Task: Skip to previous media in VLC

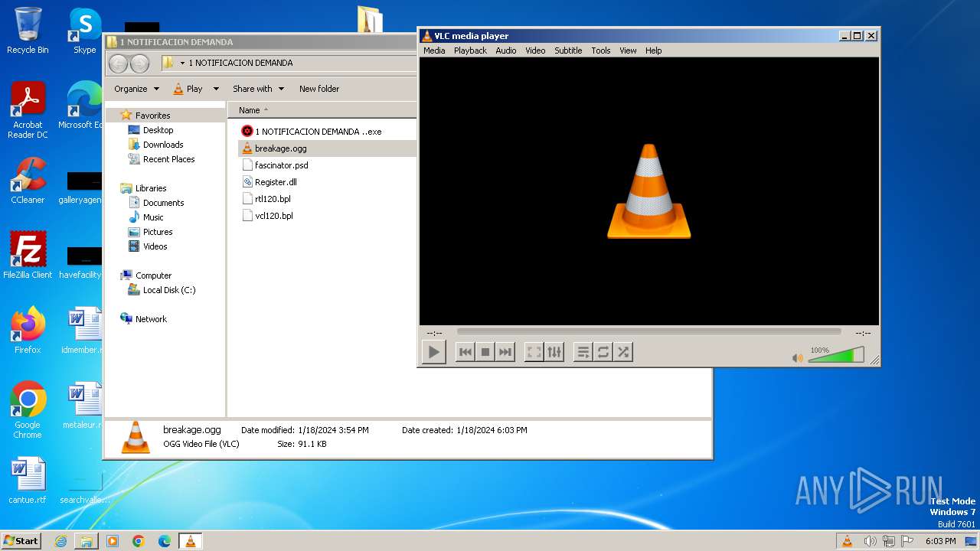Action: coord(465,352)
